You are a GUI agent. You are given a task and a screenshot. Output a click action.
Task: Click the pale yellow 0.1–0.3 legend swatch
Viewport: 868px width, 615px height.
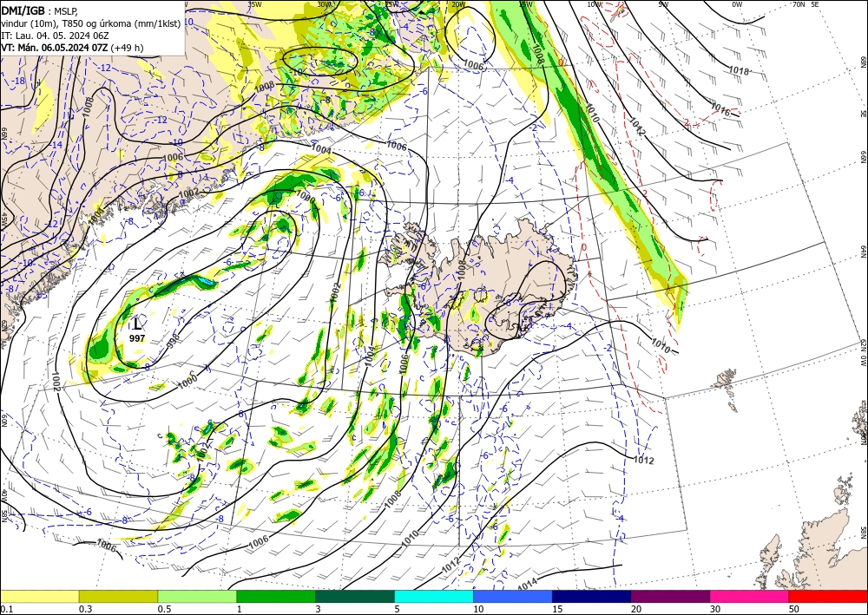(39, 596)
